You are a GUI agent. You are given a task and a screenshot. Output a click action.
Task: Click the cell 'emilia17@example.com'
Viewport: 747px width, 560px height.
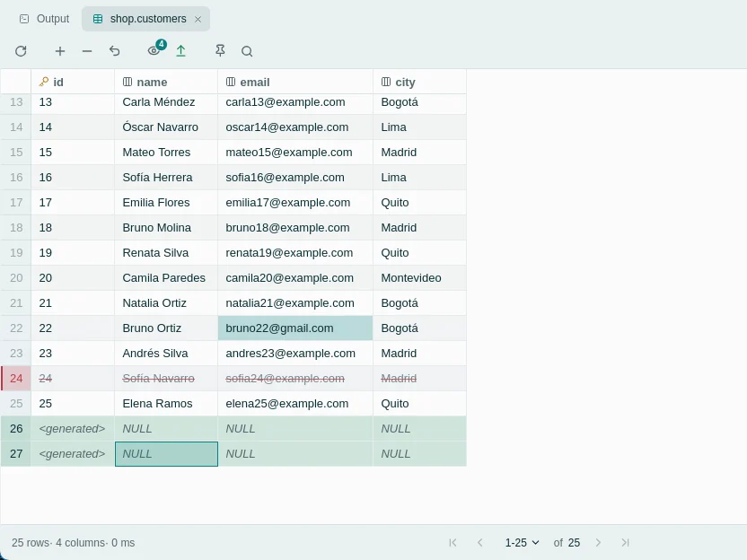pos(295,203)
